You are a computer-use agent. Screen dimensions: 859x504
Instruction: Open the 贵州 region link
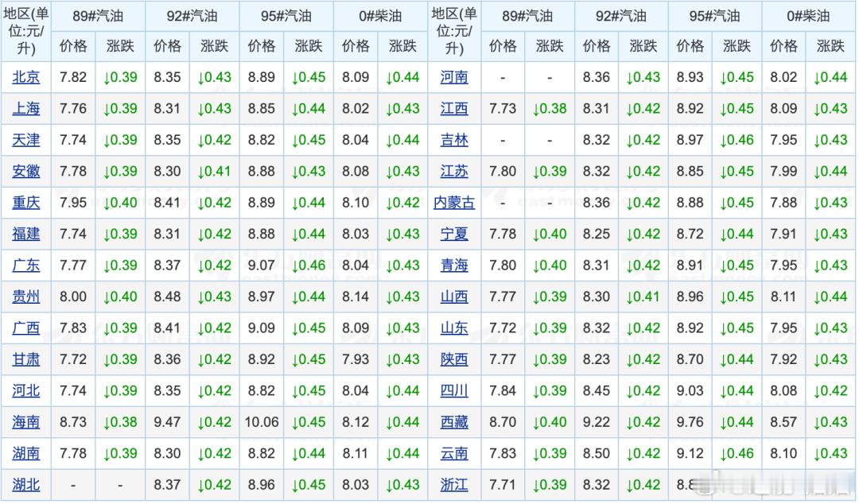pos(25,297)
